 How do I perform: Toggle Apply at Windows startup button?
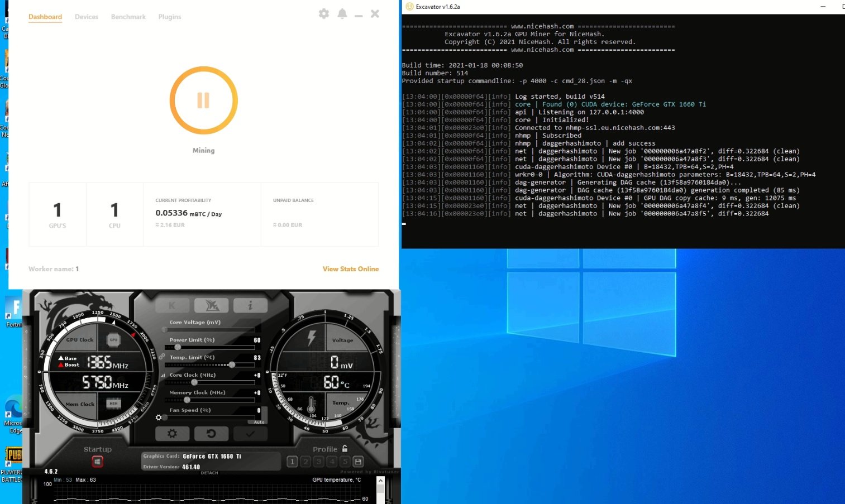(x=98, y=462)
